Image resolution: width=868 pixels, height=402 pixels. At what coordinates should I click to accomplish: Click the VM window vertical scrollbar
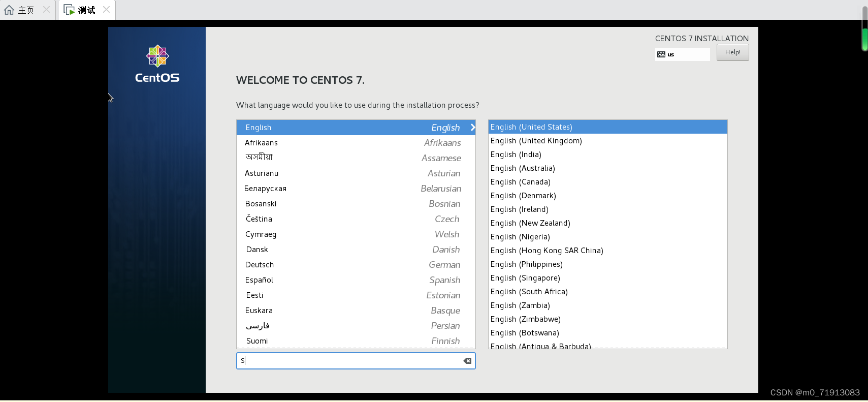864,28
